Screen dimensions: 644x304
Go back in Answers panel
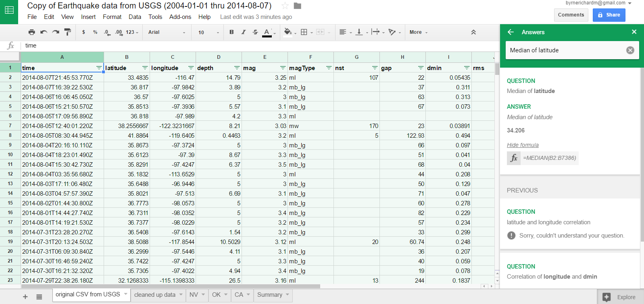click(x=511, y=32)
